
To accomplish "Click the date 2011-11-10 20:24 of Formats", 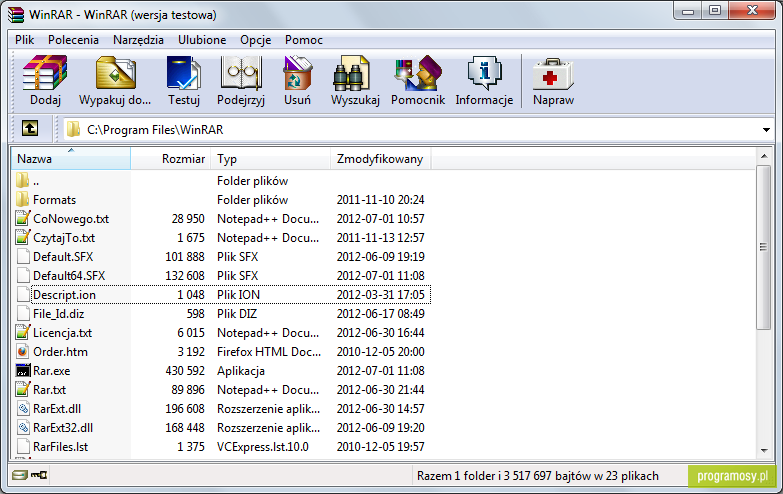I will click(x=381, y=200).
